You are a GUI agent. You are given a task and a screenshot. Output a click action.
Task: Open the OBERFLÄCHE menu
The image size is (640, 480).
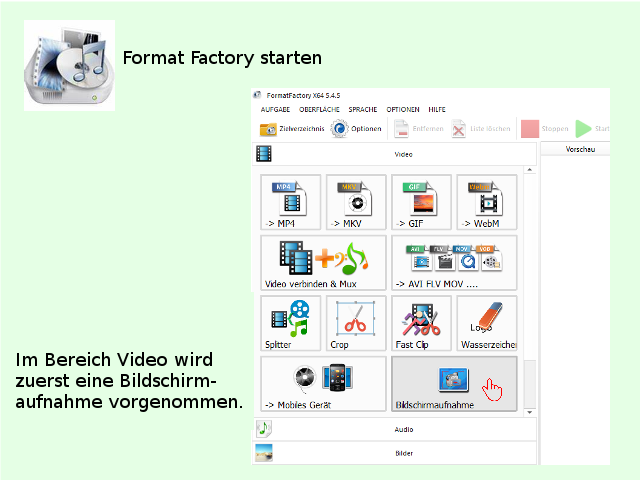point(319,109)
